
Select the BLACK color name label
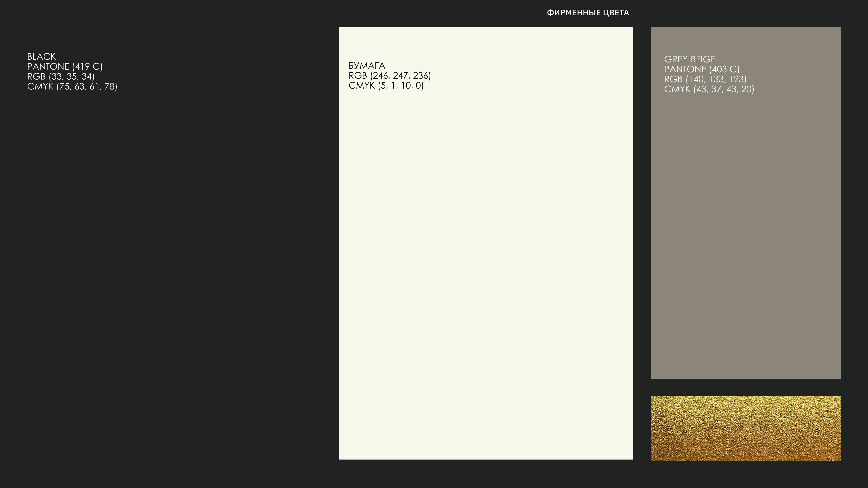click(41, 56)
